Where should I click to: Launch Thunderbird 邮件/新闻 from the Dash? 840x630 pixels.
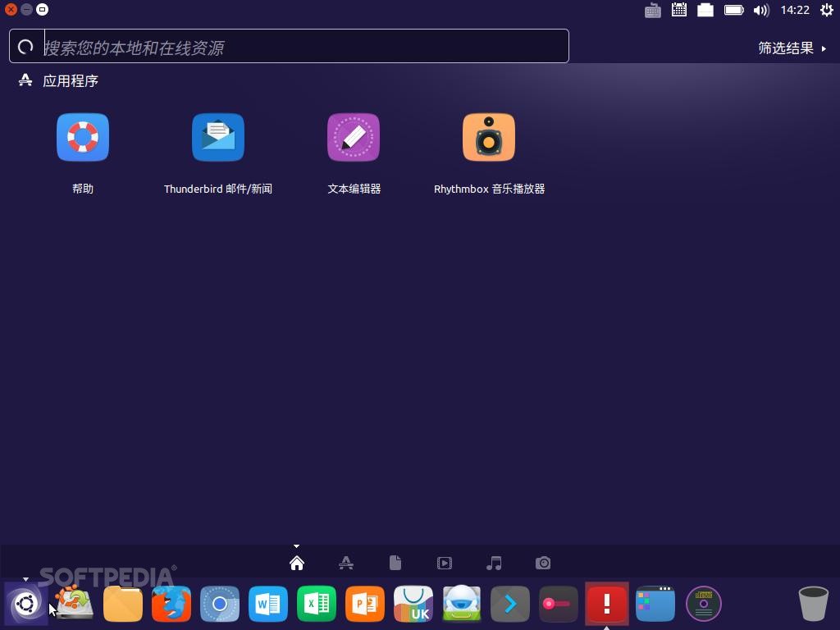click(218, 137)
